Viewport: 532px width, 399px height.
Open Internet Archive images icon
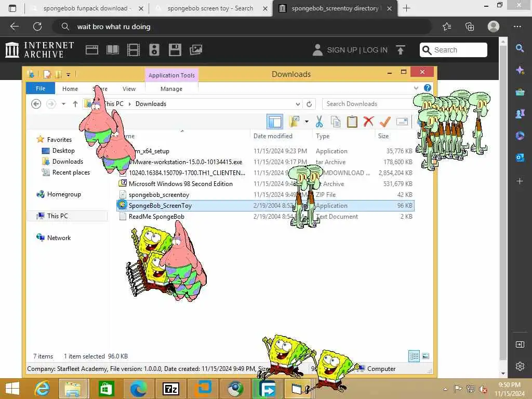[196, 50]
